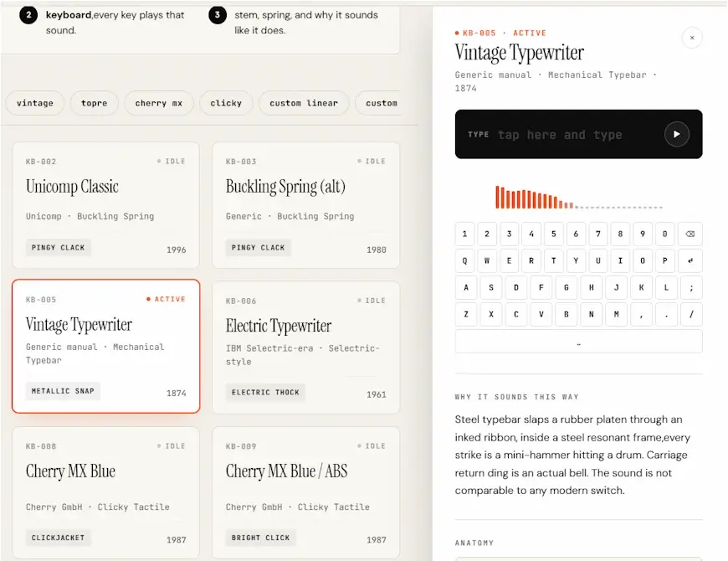
Task: Select the custom linear filter tag
Action: click(x=304, y=103)
